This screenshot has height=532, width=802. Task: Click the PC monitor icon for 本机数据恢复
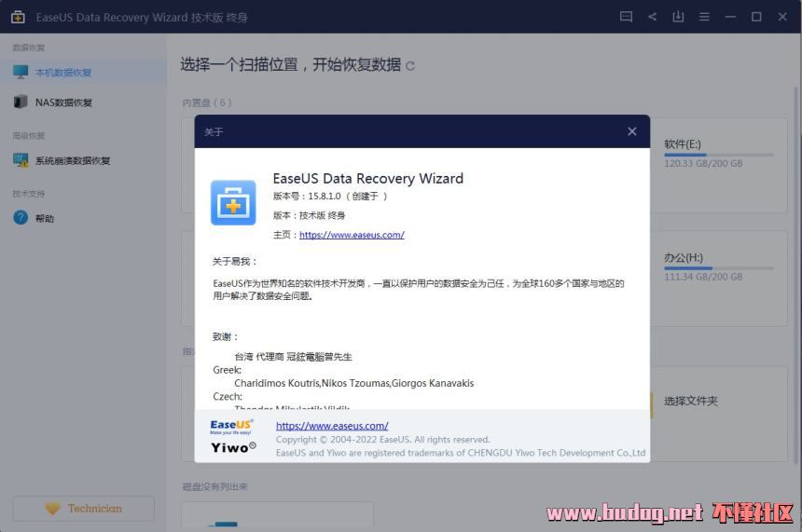pos(21,72)
